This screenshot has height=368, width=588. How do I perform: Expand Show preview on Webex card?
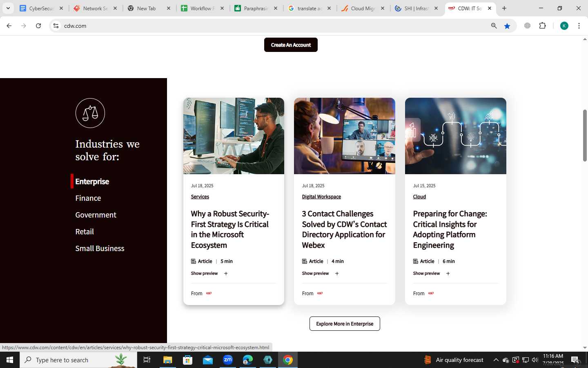tap(320, 274)
